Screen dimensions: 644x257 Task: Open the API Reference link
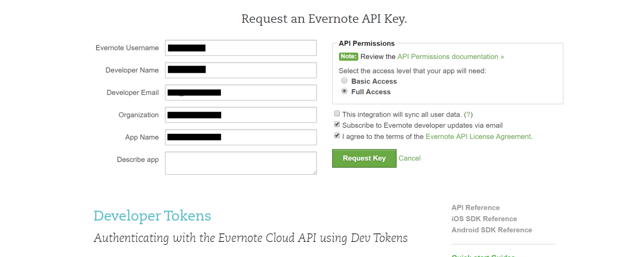point(475,208)
